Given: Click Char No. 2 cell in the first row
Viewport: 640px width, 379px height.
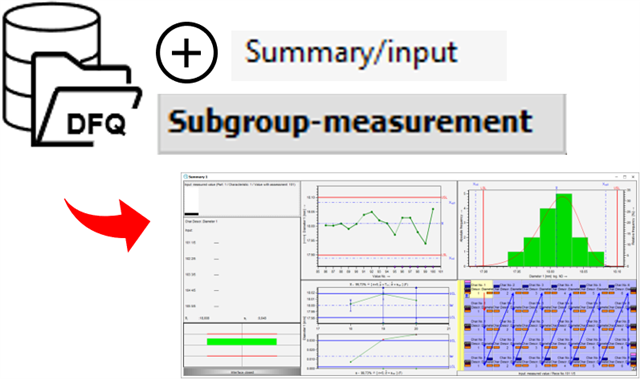Looking at the screenshot, I should [x=507, y=289].
